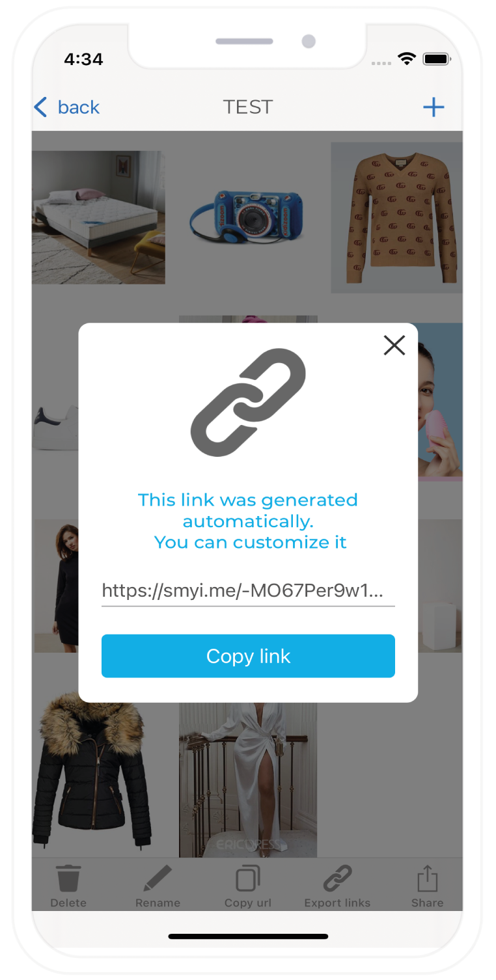Open the white satin dress thumbnail
The height and width of the screenshot is (980, 496).
click(248, 780)
